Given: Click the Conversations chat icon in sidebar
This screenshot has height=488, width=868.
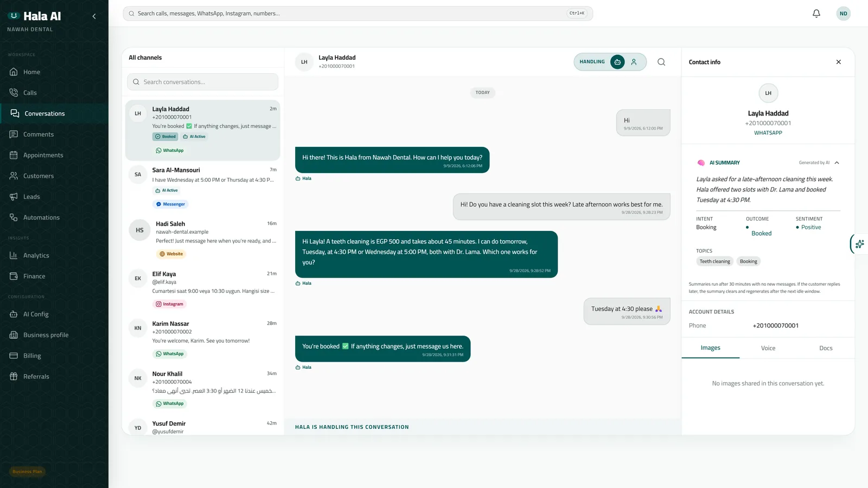Looking at the screenshot, I should 15,113.
